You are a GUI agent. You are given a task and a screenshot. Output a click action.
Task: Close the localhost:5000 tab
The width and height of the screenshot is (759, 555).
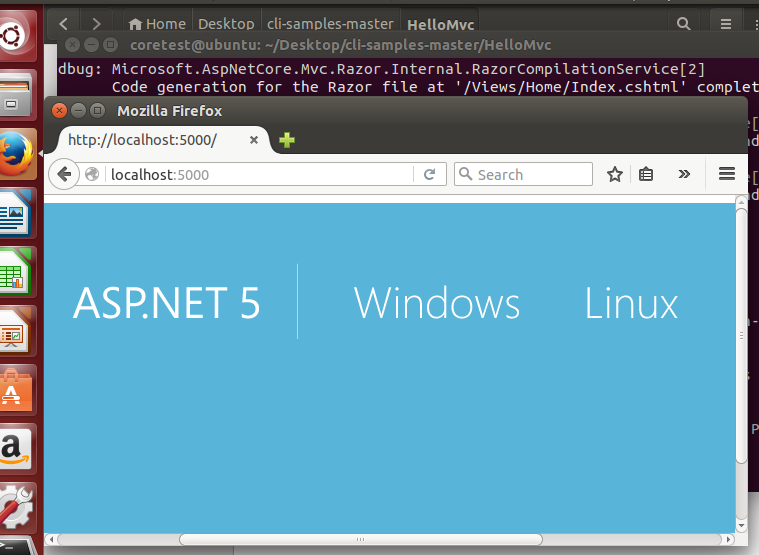(254, 140)
